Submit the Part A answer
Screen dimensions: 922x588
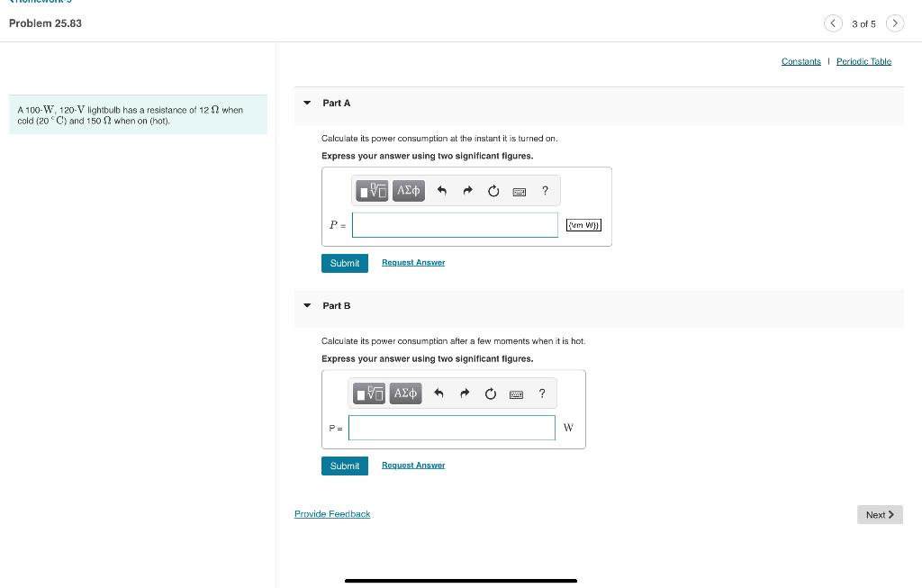click(345, 263)
